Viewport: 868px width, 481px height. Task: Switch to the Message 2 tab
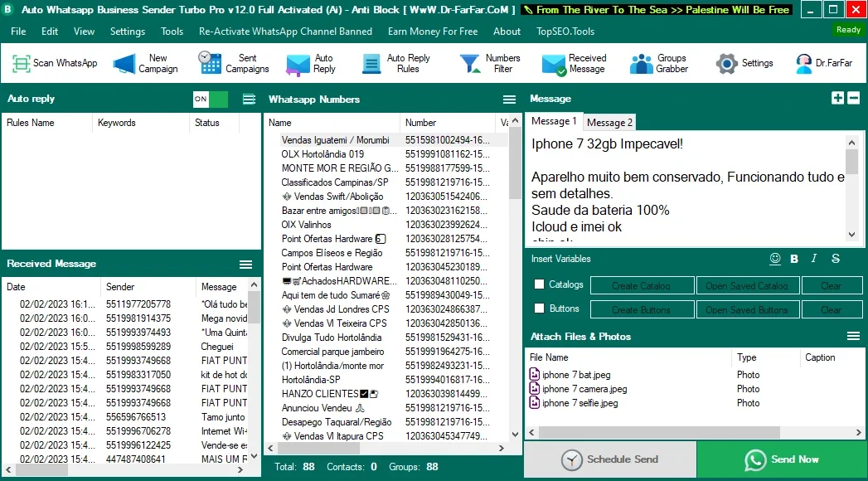pyautogui.click(x=609, y=123)
